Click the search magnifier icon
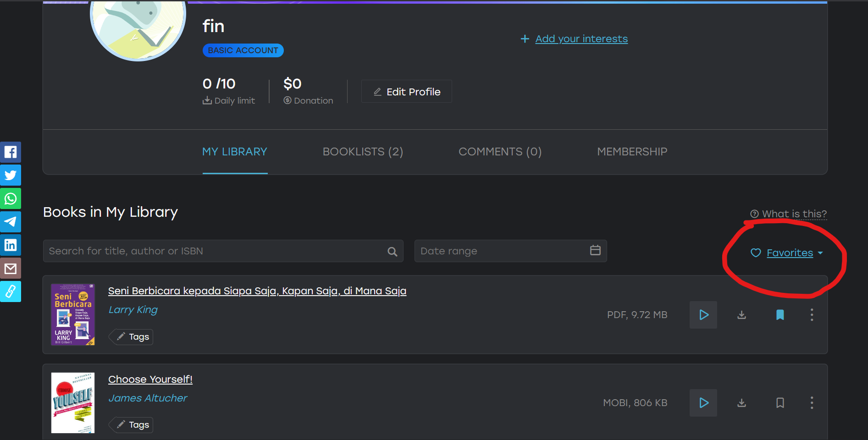This screenshot has height=440, width=868. click(x=392, y=251)
